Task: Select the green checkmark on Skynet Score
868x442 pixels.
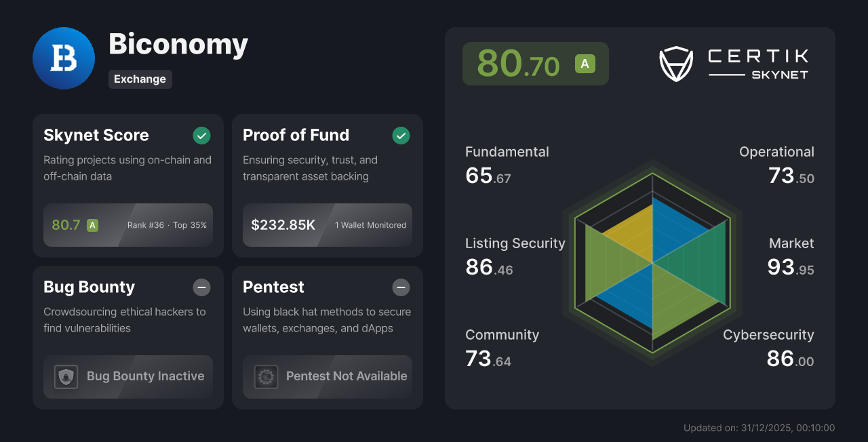Action: [201, 136]
